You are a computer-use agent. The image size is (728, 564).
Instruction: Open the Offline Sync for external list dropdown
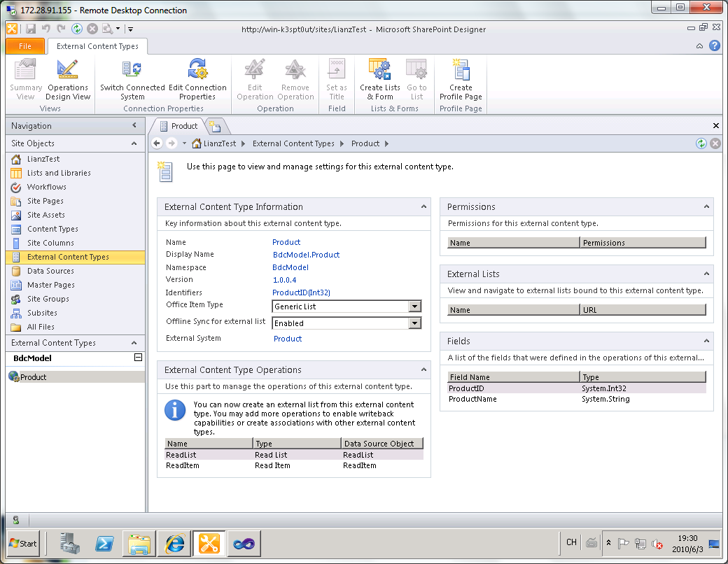point(414,323)
